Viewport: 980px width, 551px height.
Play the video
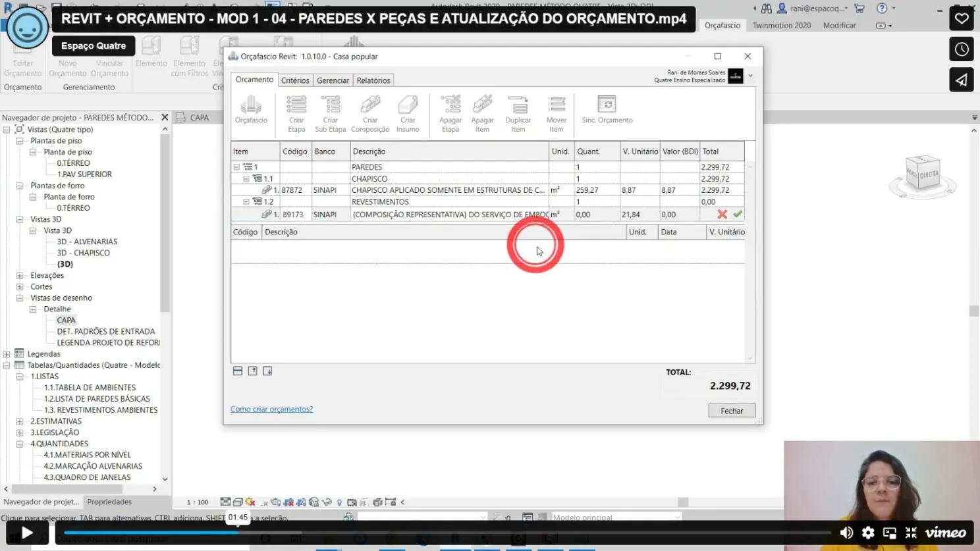pyautogui.click(x=27, y=533)
